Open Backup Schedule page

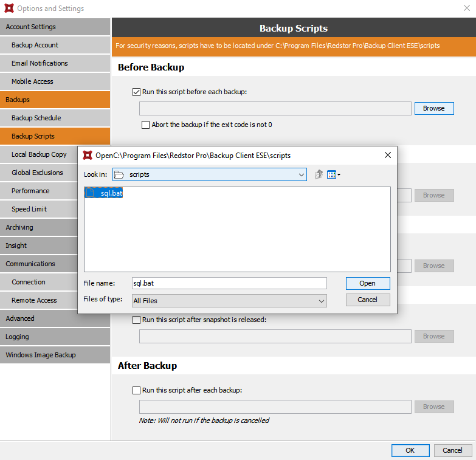[55, 118]
